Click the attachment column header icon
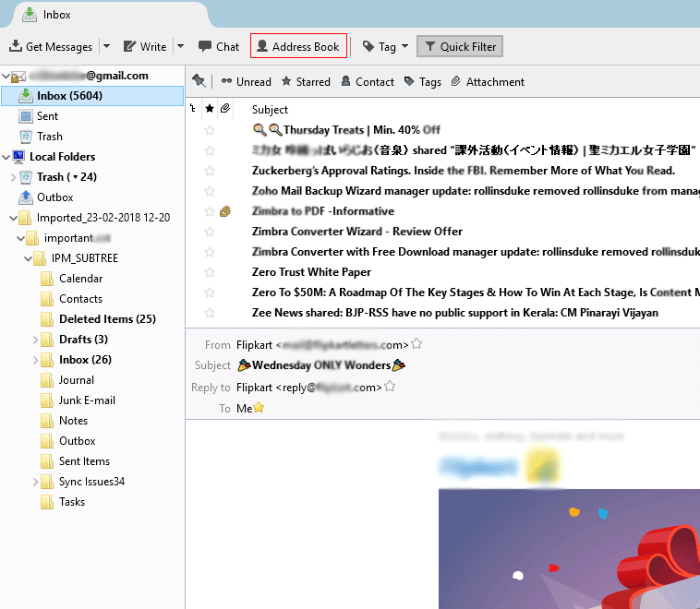700x609 pixels. [x=225, y=109]
